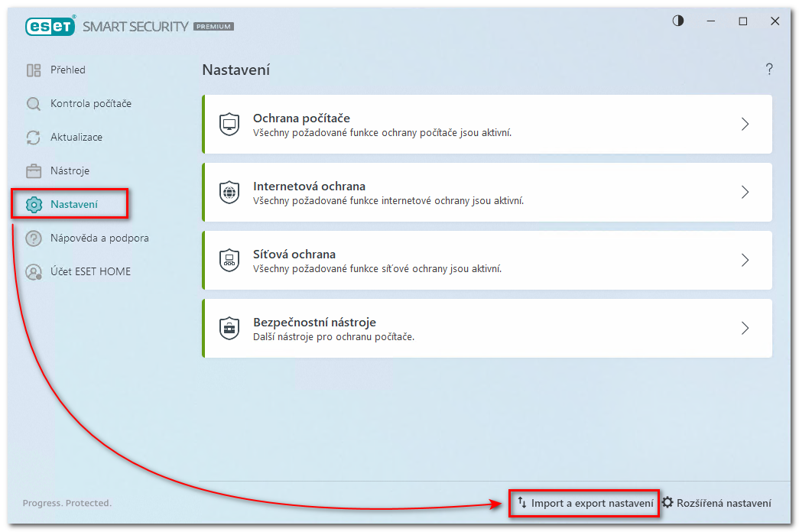Expand Bezpečnostní nástroje with right chevron
799x532 pixels.
745,328
